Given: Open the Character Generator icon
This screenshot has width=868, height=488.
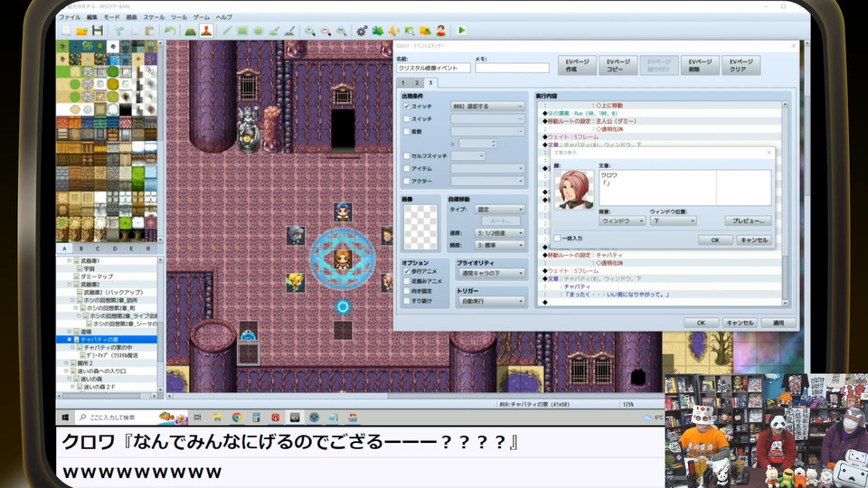Looking at the screenshot, I should 440,31.
